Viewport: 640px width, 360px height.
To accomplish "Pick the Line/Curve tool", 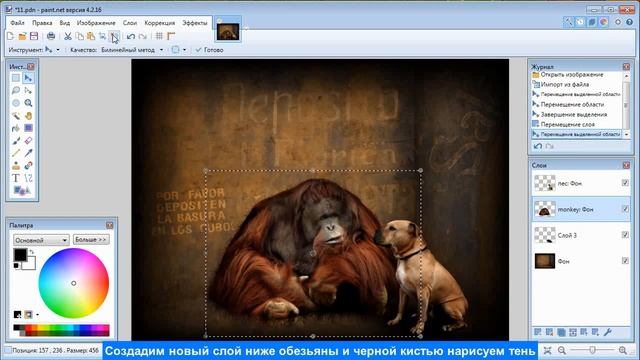I will tap(28, 178).
